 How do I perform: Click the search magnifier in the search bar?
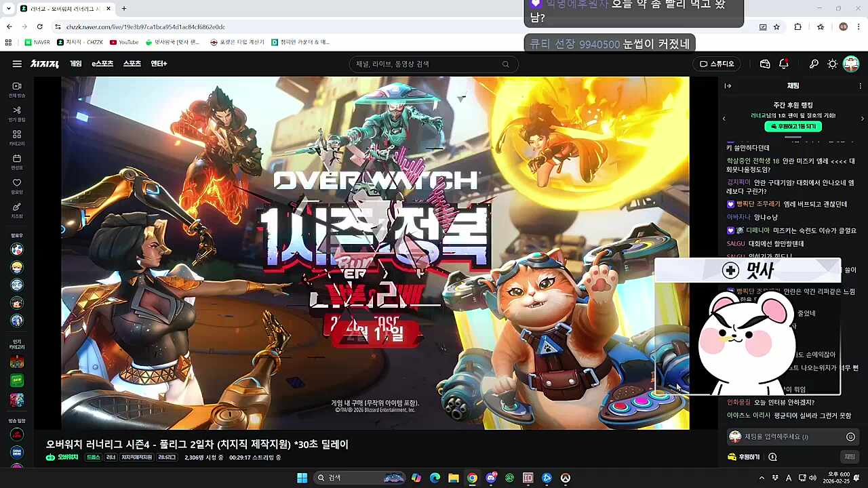coord(505,64)
